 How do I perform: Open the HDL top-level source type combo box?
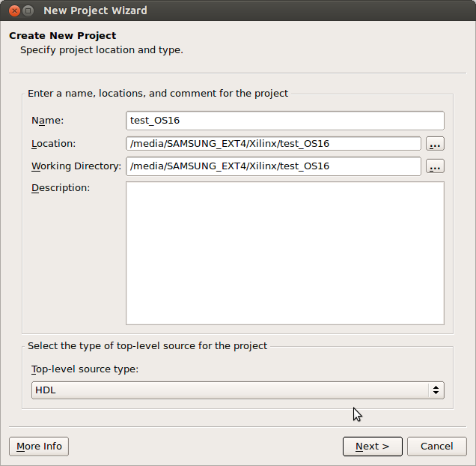click(238, 390)
